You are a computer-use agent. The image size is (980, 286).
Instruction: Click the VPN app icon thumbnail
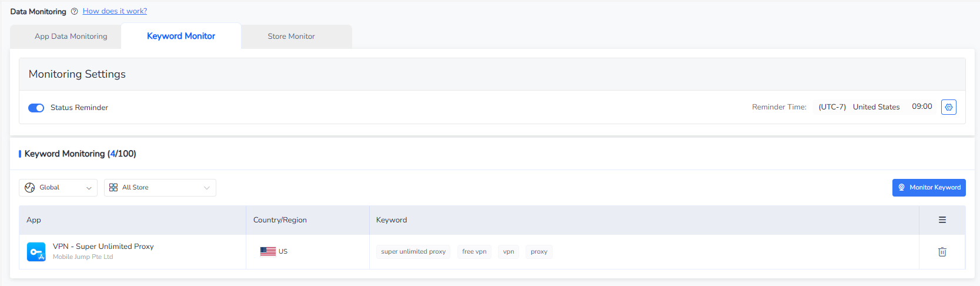[x=36, y=251]
